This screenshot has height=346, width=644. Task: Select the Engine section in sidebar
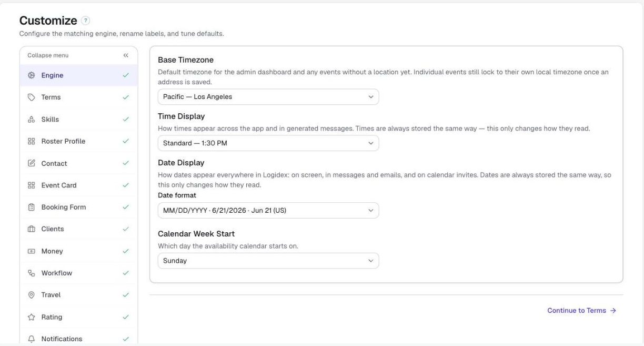78,75
